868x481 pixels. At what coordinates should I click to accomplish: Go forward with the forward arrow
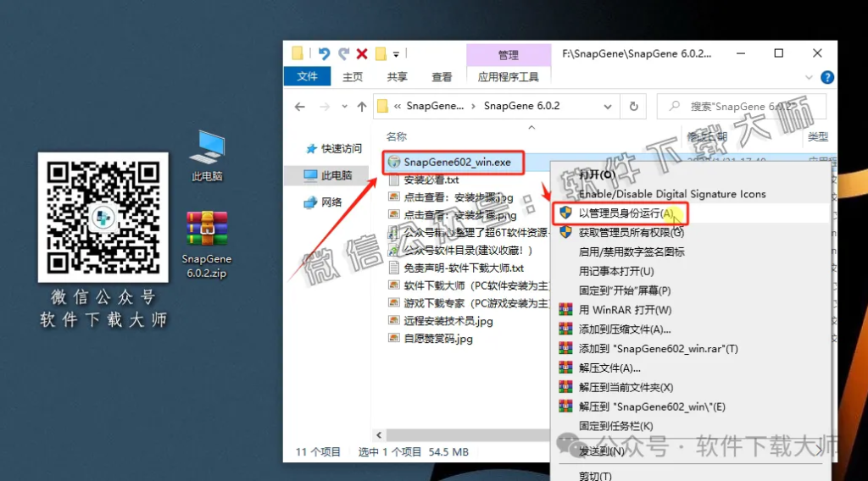click(325, 106)
